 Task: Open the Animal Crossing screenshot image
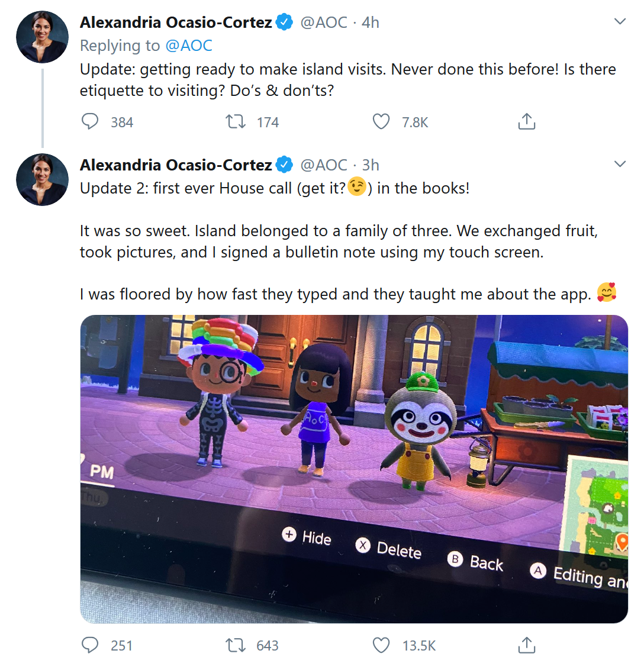click(x=354, y=469)
